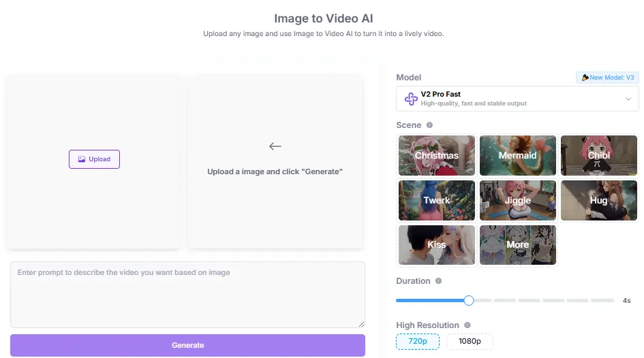The image size is (644, 358).
Task: Select the Mermaid scene thumbnail
Action: [517, 155]
